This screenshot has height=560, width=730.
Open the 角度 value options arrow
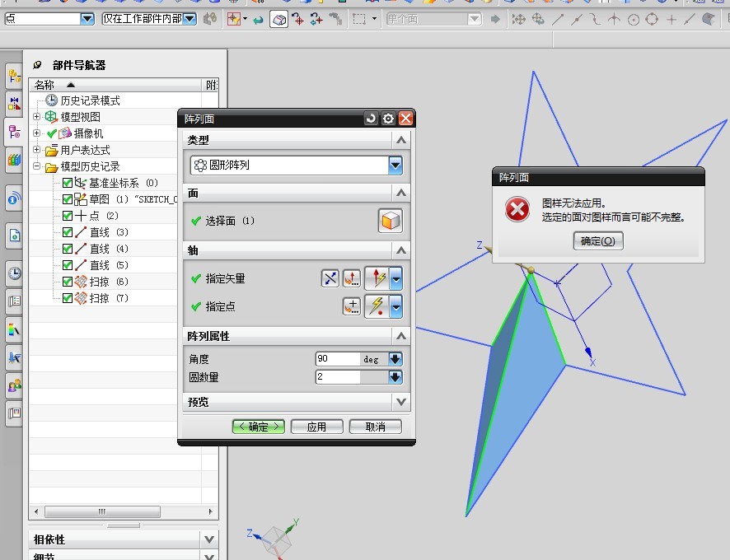click(x=395, y=359)
